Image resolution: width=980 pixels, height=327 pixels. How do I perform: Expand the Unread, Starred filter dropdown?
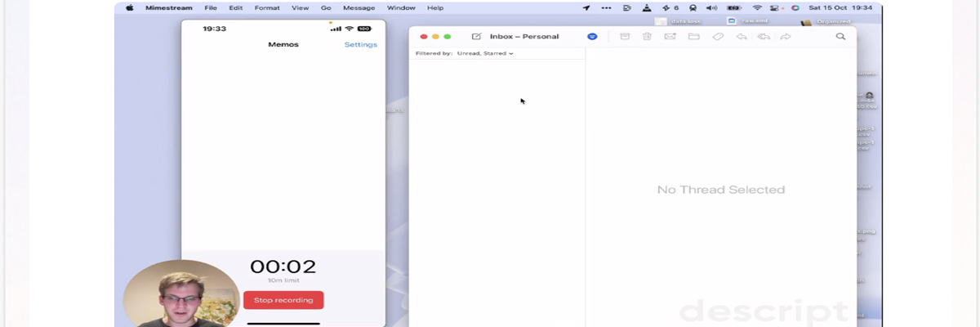pos(485,53)
